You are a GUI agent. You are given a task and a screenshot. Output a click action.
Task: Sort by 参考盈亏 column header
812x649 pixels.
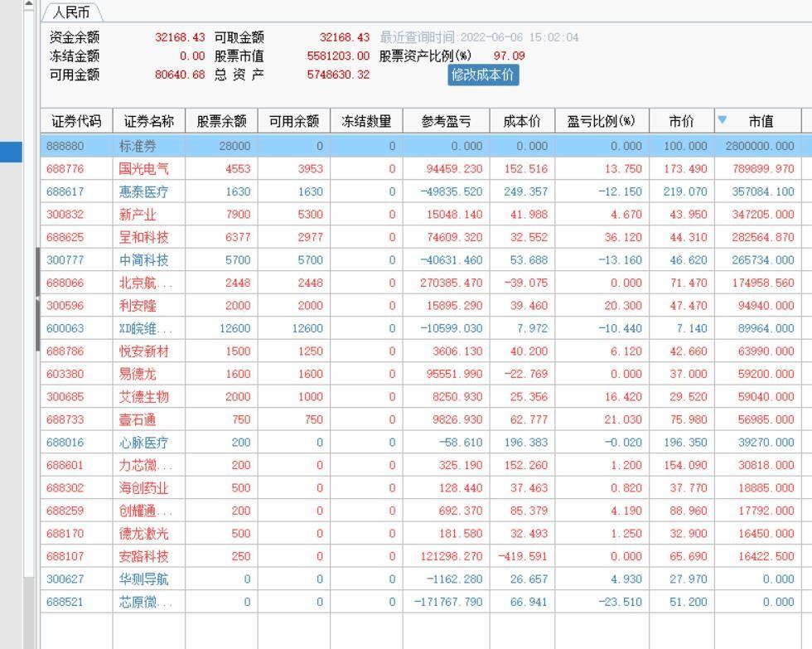446,121
